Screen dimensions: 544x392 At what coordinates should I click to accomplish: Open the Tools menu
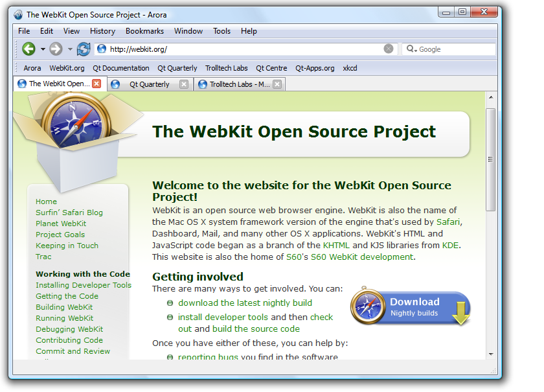click(x=221, y=31)
